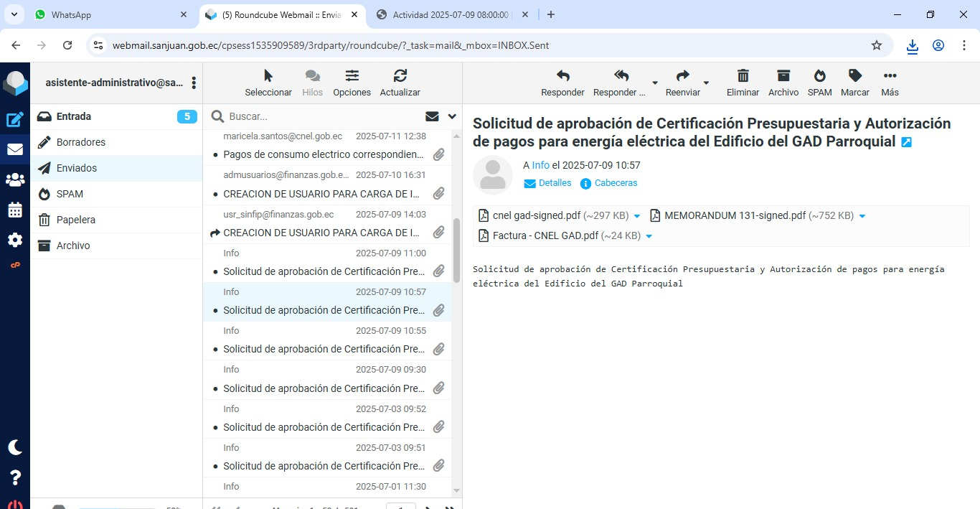Click the Detalles link
Viewport: 980px width, 509px height.
555,183
